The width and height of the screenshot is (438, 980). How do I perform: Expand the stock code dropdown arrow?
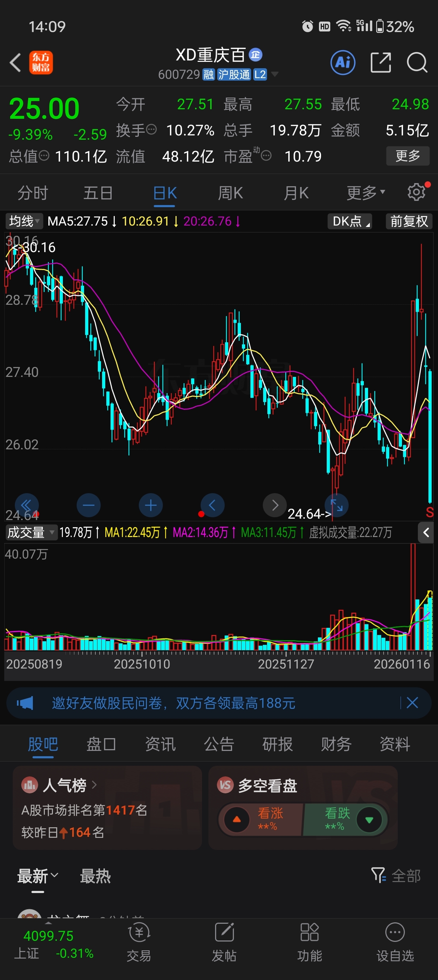pyautogui.click(x=275, y=74)
